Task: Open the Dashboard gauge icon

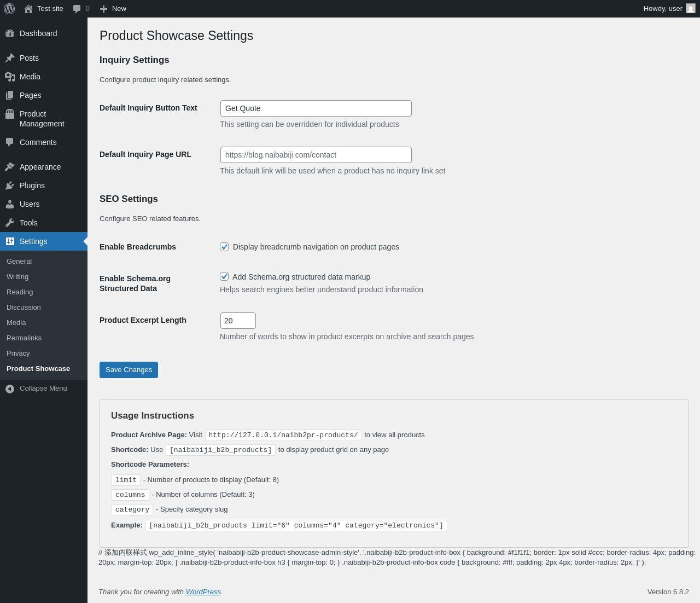Action: point(10,33)
